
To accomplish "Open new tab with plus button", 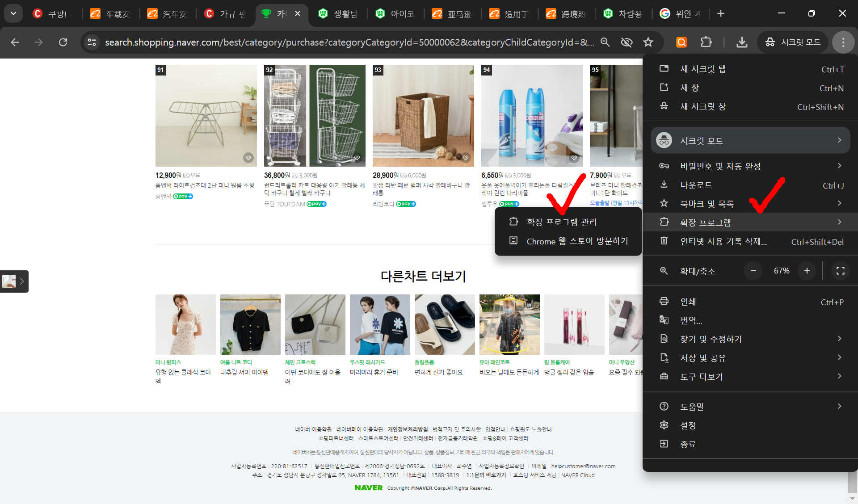I will (720, 13).
